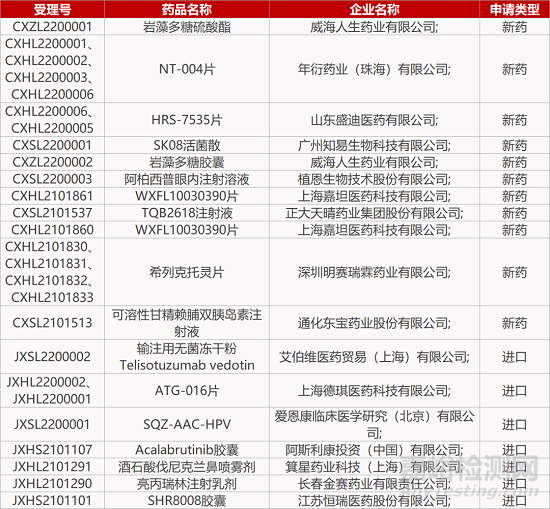Click 新药 in the CXZL2200001 row

click(x=514, y=27)
